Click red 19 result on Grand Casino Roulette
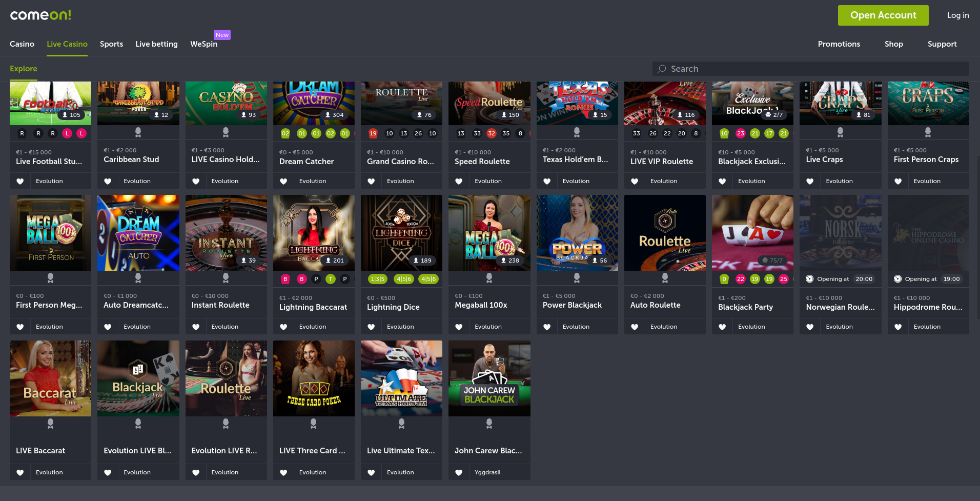This screenshot has width=980, height=501. [x=373, y=133]
